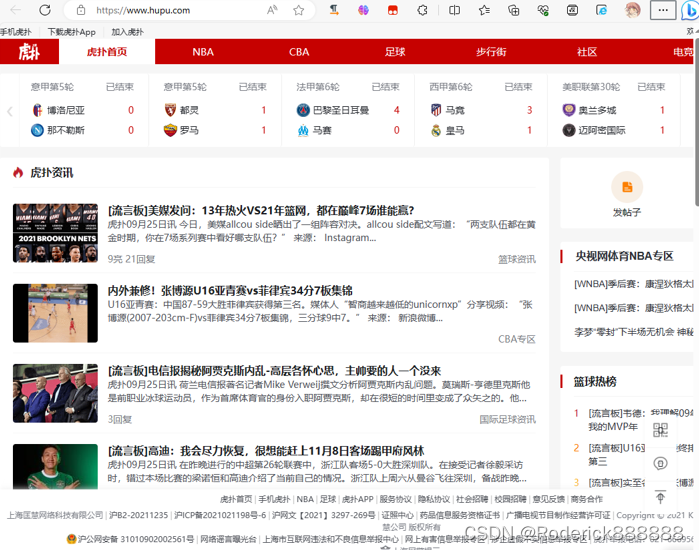Image resolution: width=699 pixels, height=550 pixels.
Task: Open the 都灵 vs 罗马 match card
Action: click(215, 110)
